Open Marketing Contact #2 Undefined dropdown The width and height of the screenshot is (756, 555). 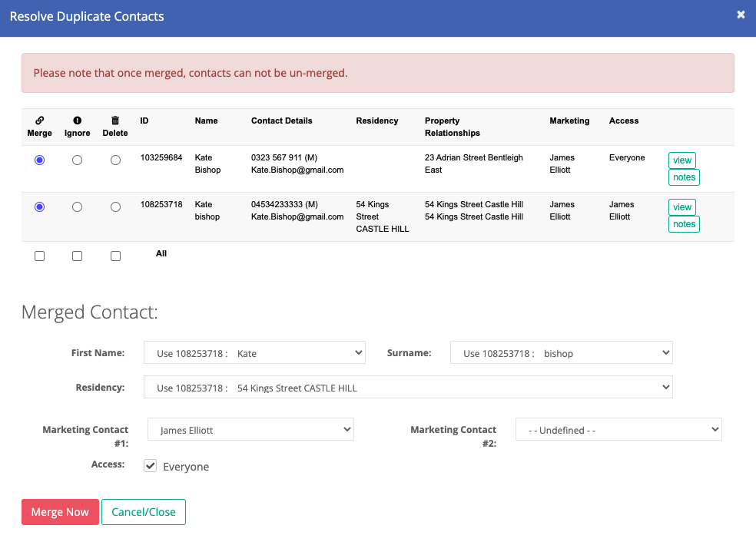point(618,429)
